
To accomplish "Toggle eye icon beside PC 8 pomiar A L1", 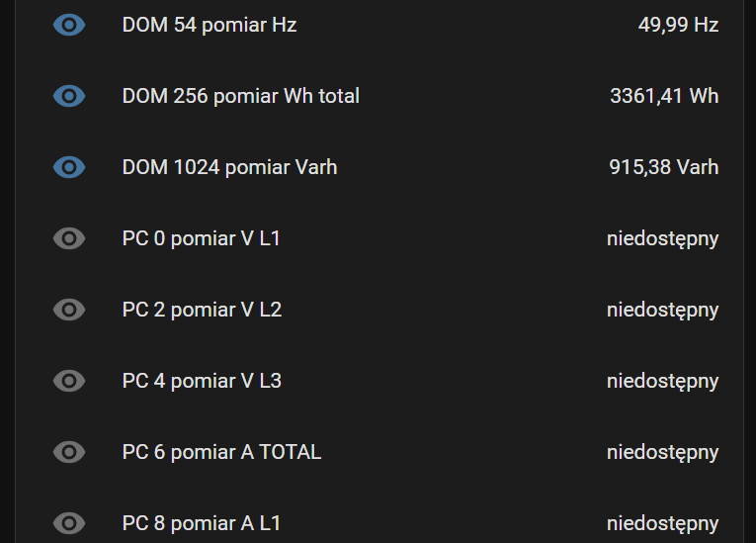I will [x=69, y=523].
